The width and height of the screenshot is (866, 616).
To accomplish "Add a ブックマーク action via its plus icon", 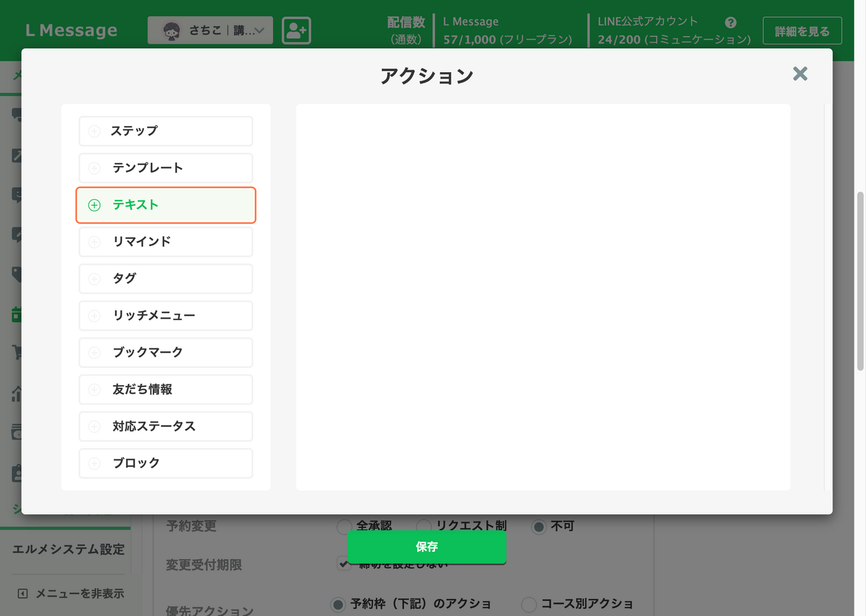I will point(94,352).
